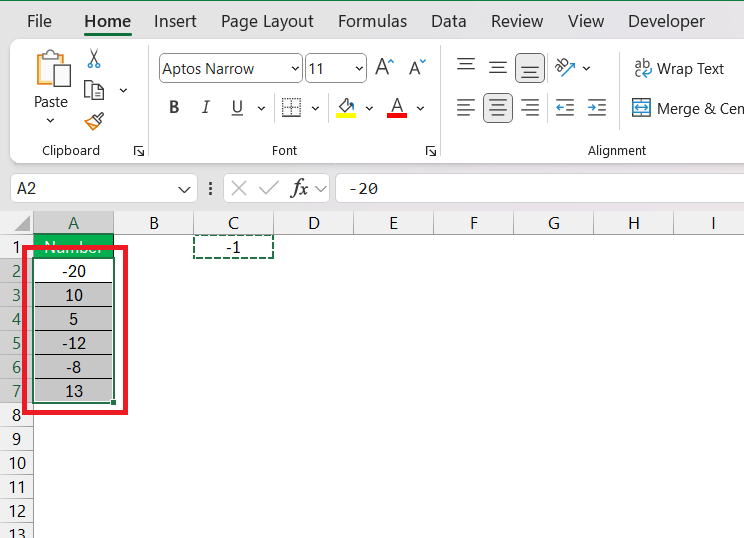Switch to Formulas tab
This screenshot has width=744, height=538.
pos(372,21)
